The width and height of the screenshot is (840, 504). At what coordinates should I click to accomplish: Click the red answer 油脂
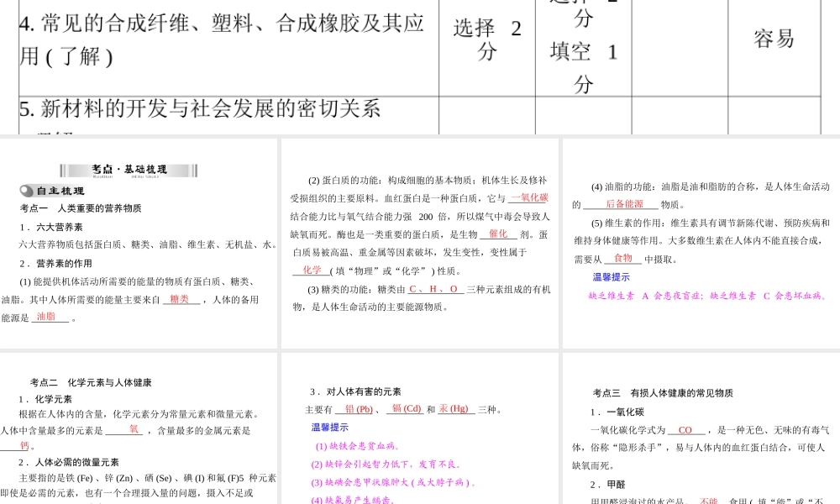46,317
